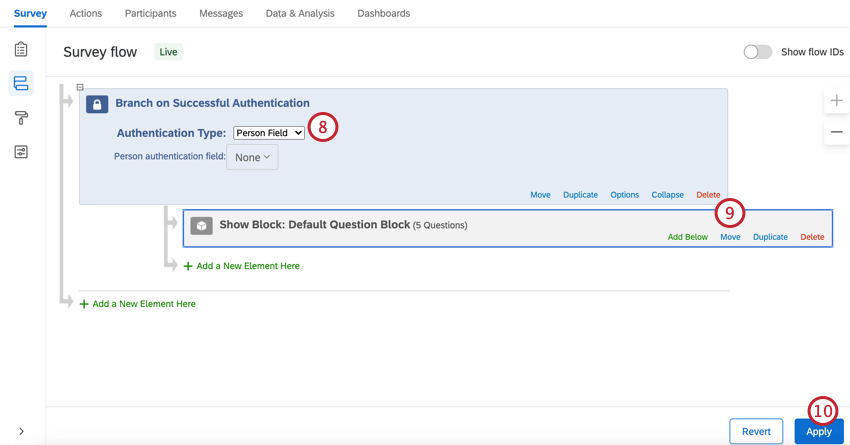The image size is (850, 445).
Task: Delete the Default Question Block element
Action: click(x=812, y=237)
